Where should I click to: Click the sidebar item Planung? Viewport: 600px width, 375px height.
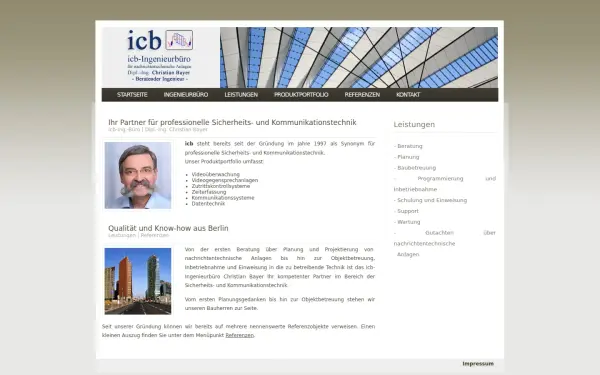(407, 157)
